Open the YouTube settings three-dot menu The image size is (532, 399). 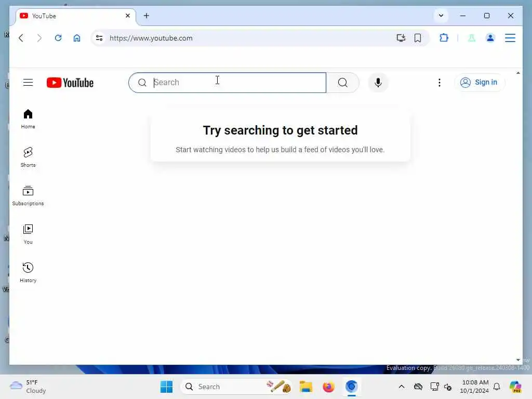click(440, 83)
